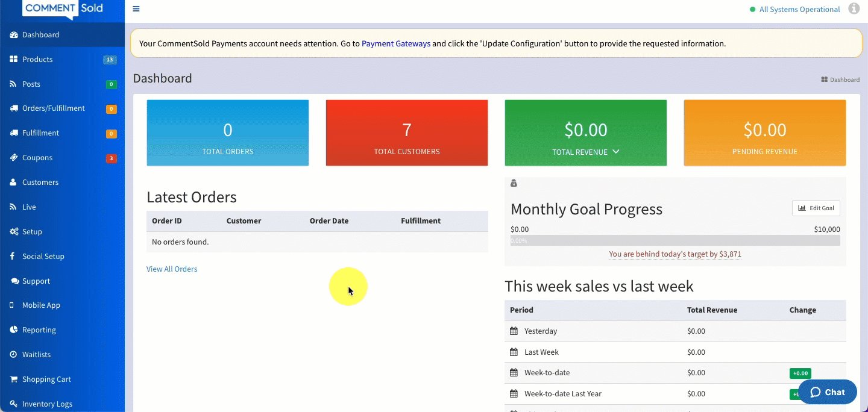Expand the Total Revenue dropdown chevron
The image size is (868, 412).
point(615,152)
